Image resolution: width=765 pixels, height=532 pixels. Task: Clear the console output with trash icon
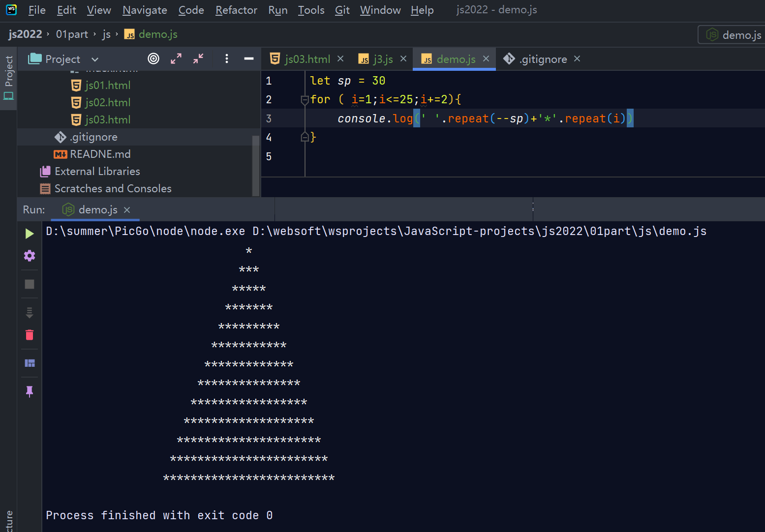click(x=30, y=335)
